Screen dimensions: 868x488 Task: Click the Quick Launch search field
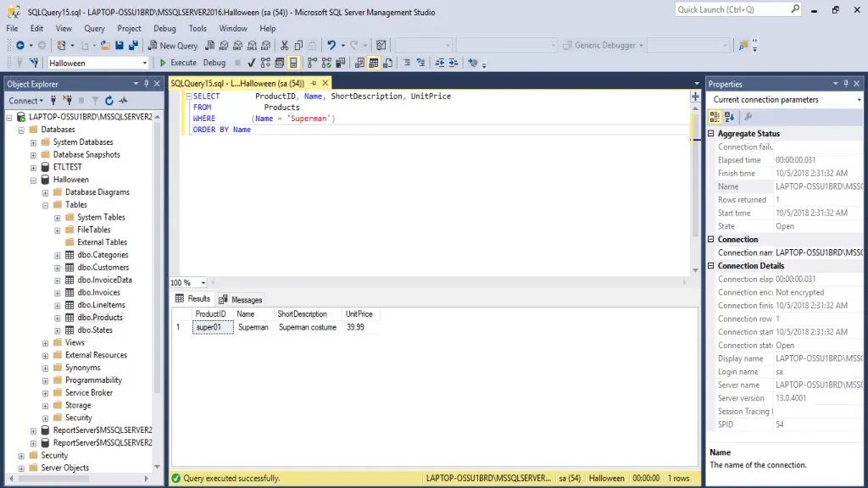[737, 9]
